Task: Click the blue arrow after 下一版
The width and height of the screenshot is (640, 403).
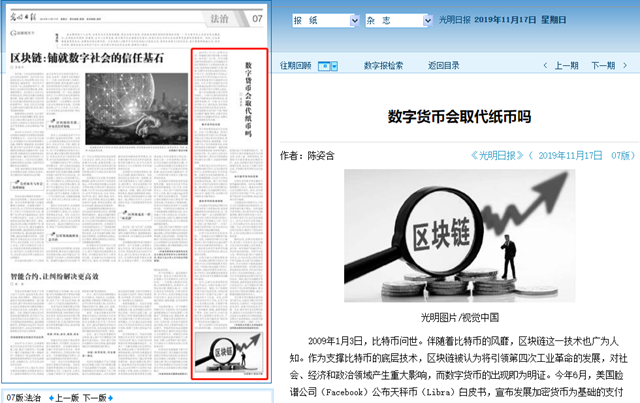Action: click(110, 397)
